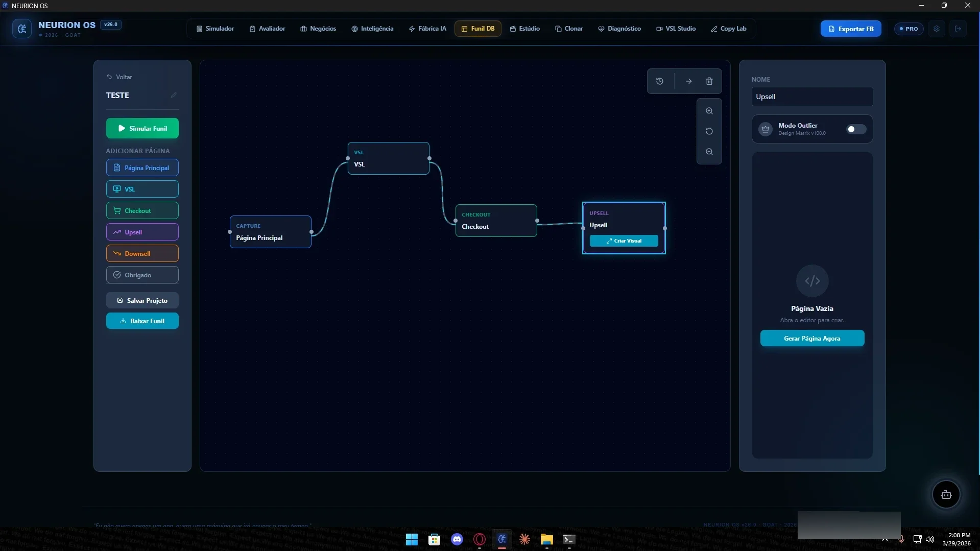Open Discord from the taskbar

(457, 539)
